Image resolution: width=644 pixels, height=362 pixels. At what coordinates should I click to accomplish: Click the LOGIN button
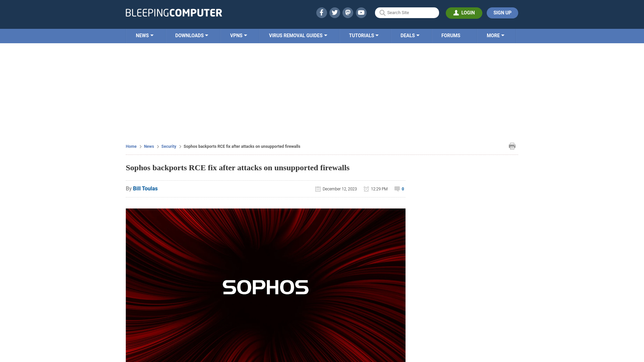click(464, 13)
